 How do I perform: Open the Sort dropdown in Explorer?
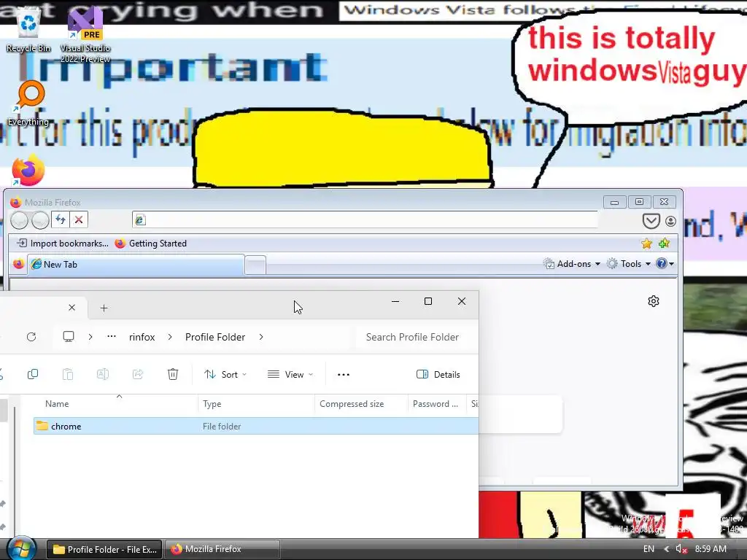(225, 374)
